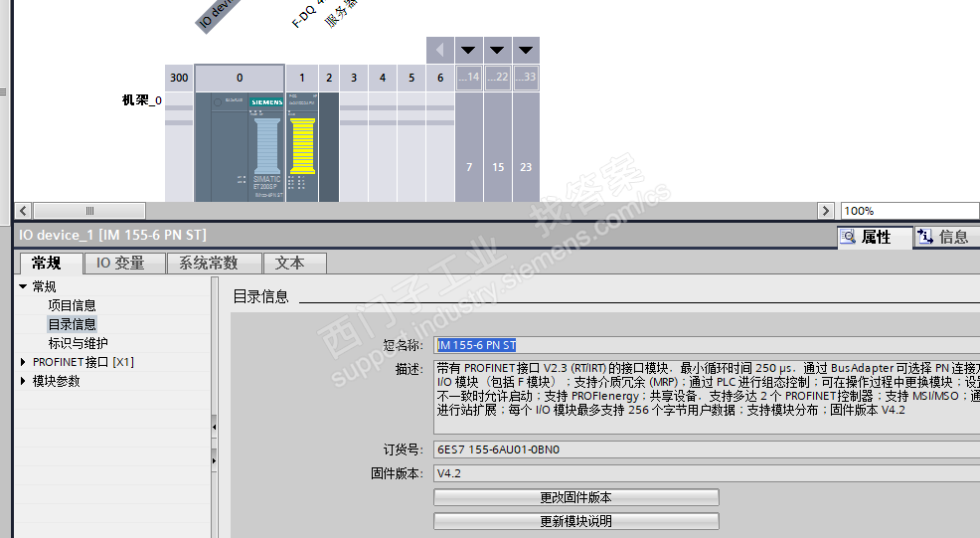
Task: Select 目录信息 in the tree
Action: 72,324
